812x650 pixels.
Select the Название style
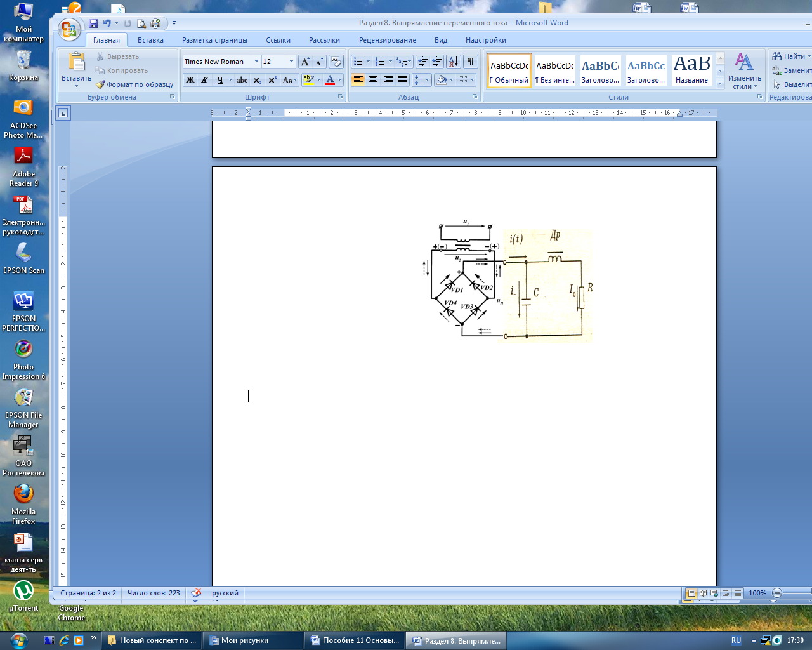691,70
